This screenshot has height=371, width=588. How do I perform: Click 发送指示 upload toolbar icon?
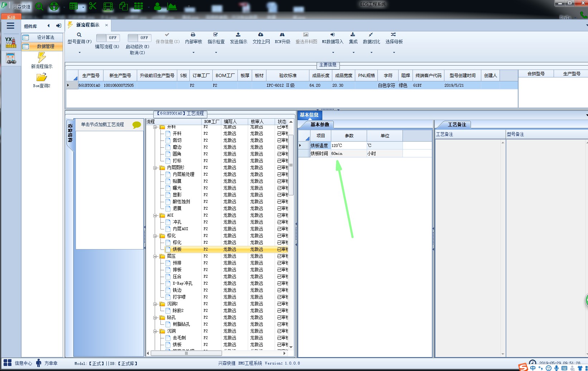point(238,35)
